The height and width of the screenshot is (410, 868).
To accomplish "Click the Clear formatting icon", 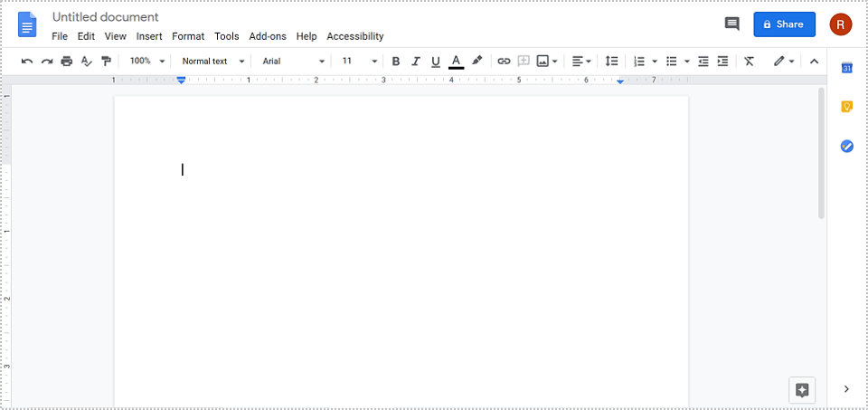I will click(x=749, y=62).
